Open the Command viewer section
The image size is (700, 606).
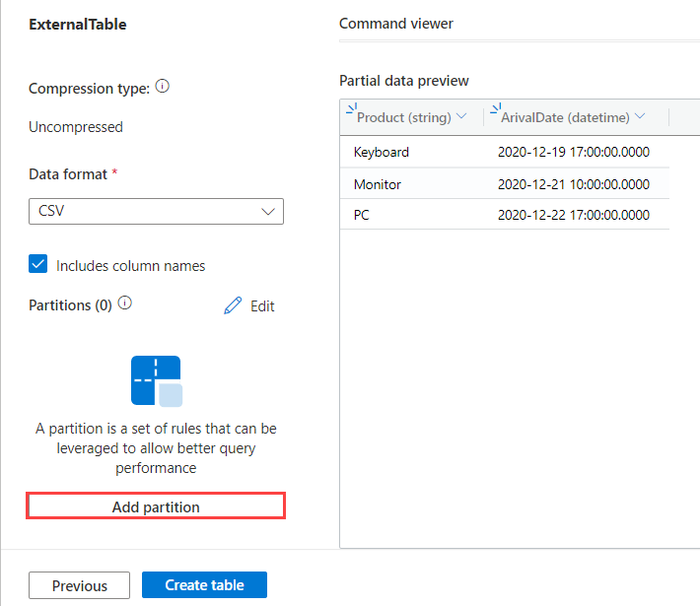(395, 24)
